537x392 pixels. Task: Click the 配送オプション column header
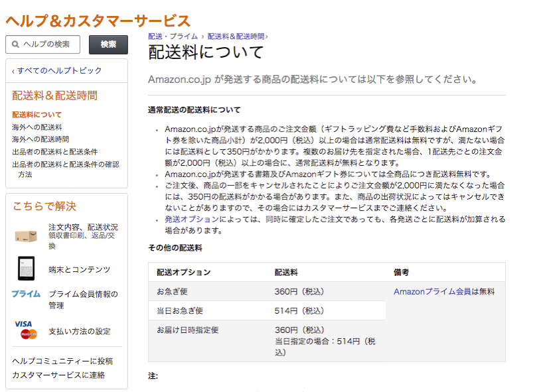(184, 272)
